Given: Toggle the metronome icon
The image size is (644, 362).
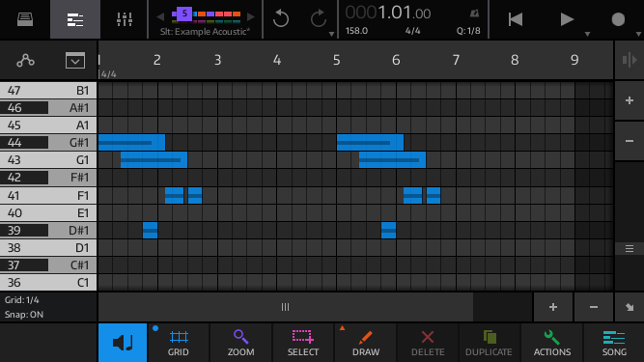Looking at the screenshot, I should click(474, 14).
